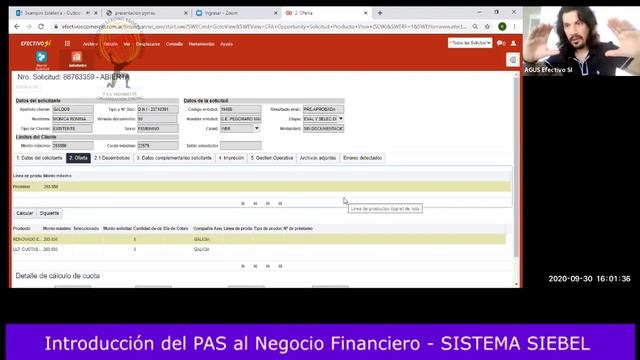The width and height of the screenshot is (640, 360).
Task: Close the '2. Oferta' browser tab
Action: tap(366, 13)
